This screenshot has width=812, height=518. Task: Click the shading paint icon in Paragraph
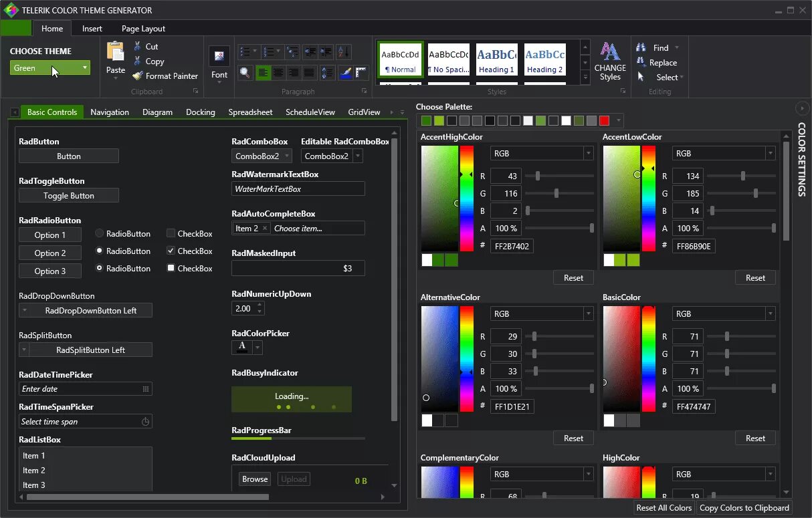[346, 72]
